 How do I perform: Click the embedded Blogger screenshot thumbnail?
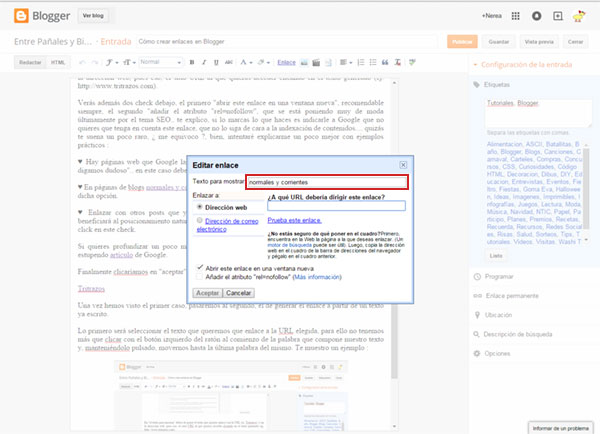[231, 396]
